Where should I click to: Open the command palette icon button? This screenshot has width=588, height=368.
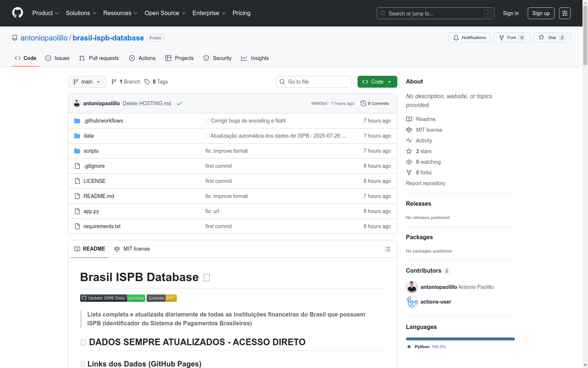565,13
